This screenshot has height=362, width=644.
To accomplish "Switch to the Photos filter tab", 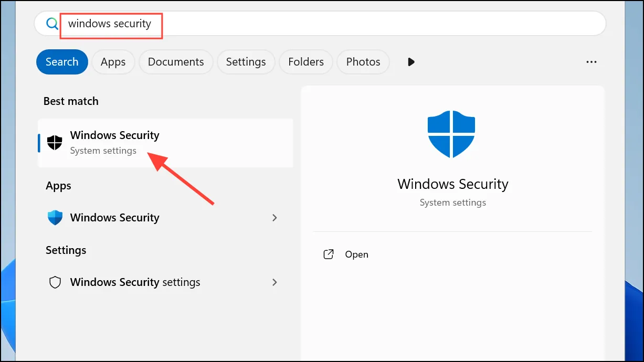I will [363, 62].
